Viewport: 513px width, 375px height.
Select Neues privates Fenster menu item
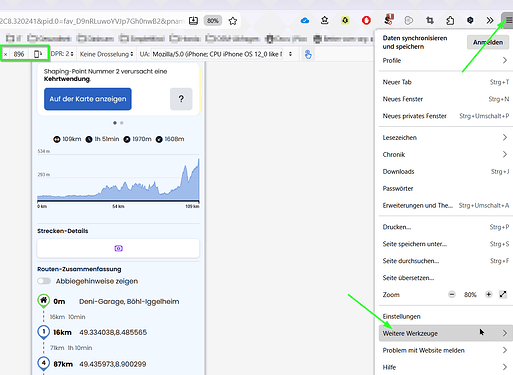446,116
